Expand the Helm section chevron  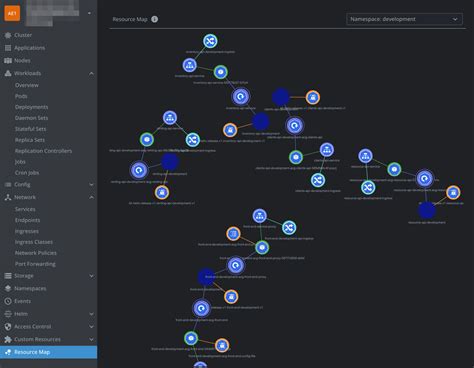click(91, 314)
